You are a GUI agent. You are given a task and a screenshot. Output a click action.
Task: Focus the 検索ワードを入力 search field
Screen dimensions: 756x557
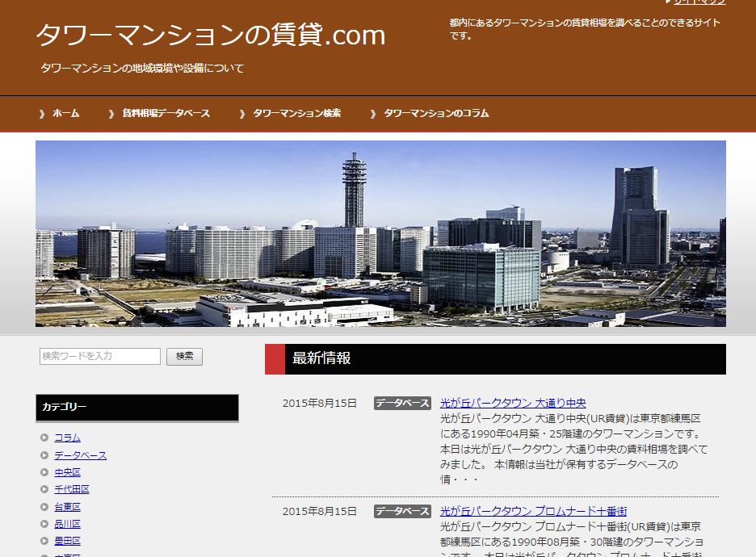[100, 356]
